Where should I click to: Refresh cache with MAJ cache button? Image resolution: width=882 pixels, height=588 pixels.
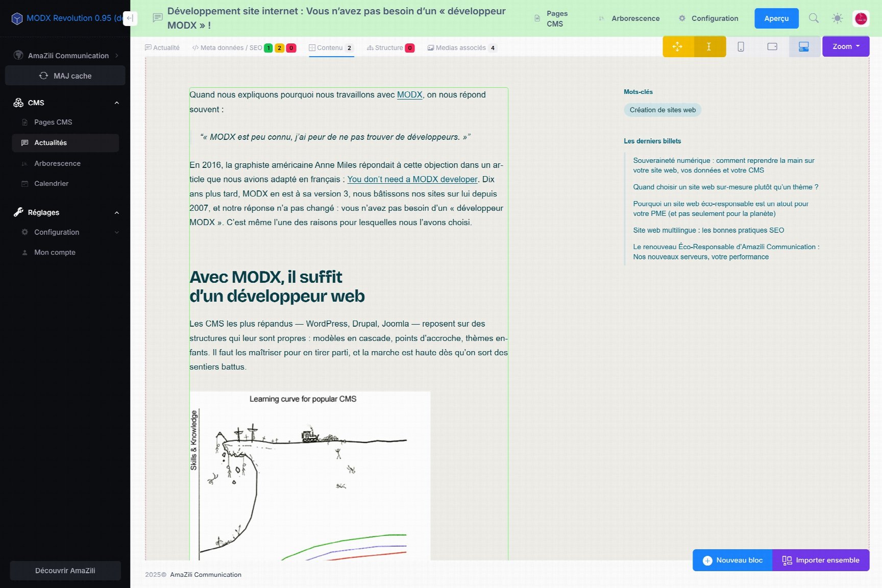(x=65, y=76)
